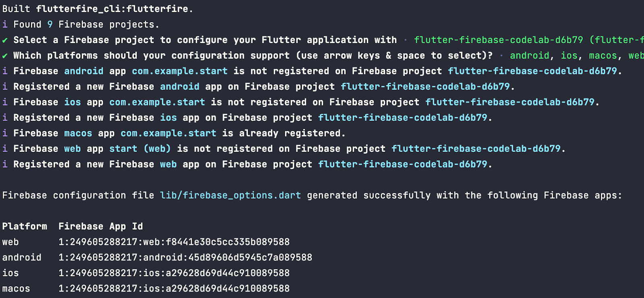This screenshot has width=644, height=298.
Task: Click info marker before "Firebase web app start" line
Action: [x=5, y=149]
